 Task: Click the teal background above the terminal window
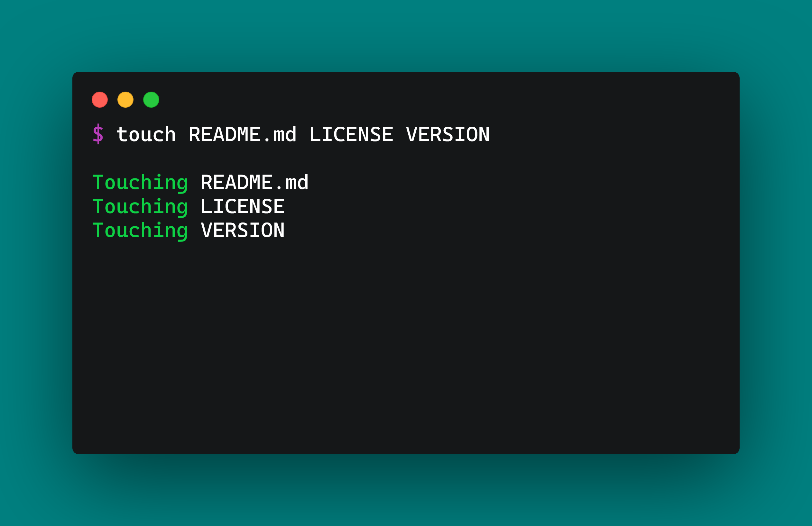[x=406, y=35]
